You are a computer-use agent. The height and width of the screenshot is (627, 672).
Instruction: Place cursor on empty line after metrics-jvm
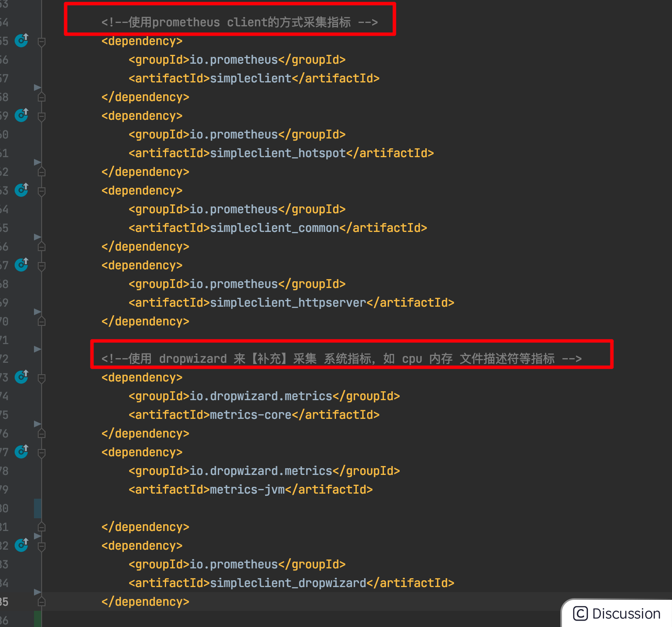tap(357, 508)
